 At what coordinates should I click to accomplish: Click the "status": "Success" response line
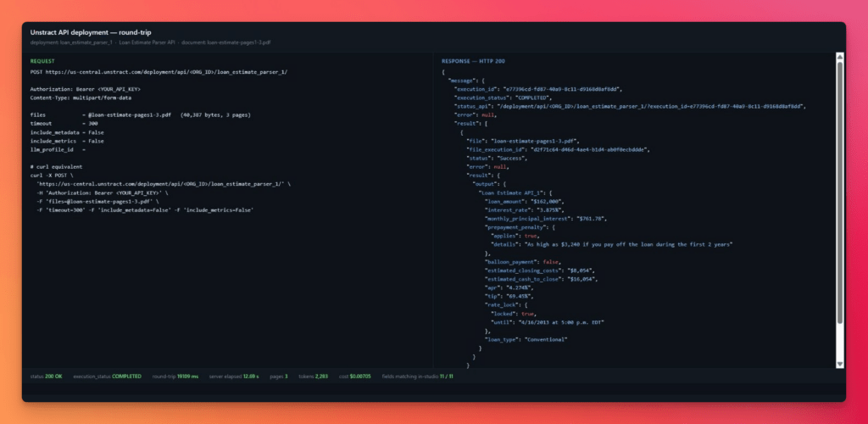(x=497, y=159)
